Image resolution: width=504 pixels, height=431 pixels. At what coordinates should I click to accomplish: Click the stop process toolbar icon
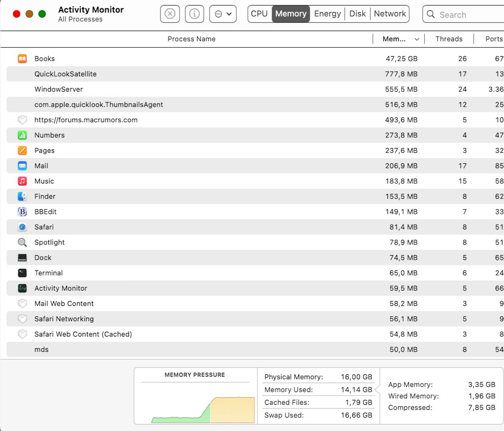click(x=170, y=14)
